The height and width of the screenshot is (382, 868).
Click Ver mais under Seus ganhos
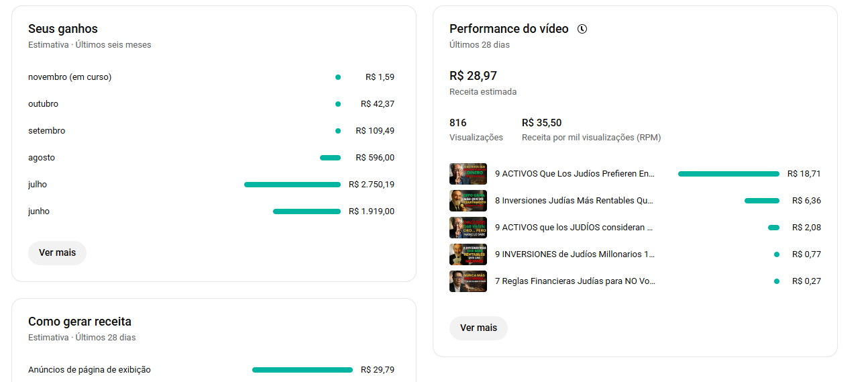pyautogui.click(x=57, y=253)
